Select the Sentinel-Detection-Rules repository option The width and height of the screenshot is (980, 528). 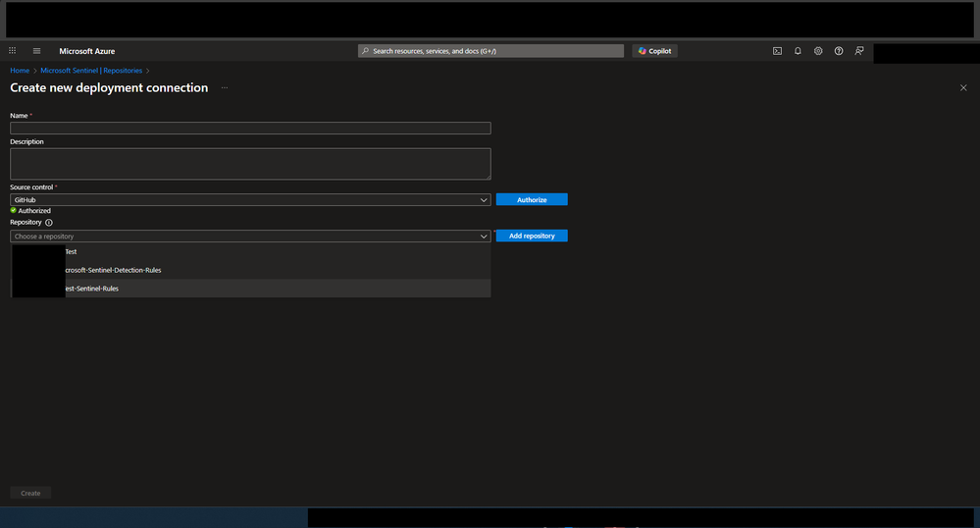pyautogui.click(x=250, y=270)
